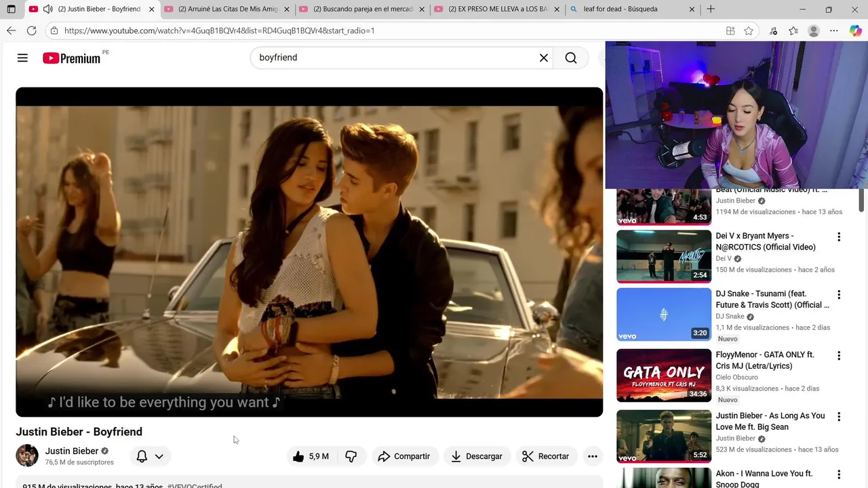Reload the current page
This screenshot has width=868, height=488.
pyautogui.click(x=31, y=30)
